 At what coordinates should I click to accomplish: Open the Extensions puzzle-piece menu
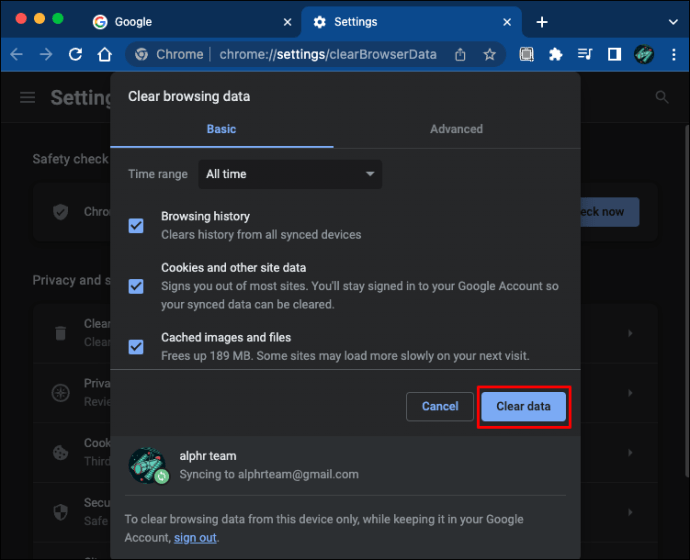(x=556, y=54)
